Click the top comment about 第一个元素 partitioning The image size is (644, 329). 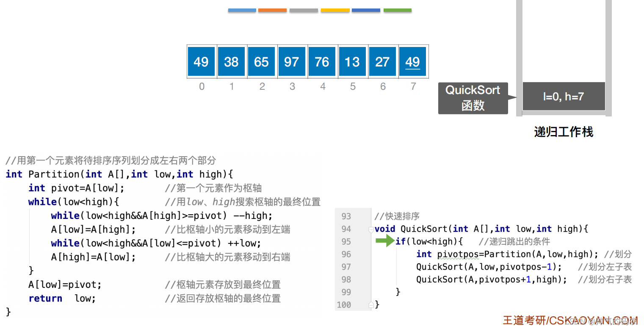tap(111, 160)
